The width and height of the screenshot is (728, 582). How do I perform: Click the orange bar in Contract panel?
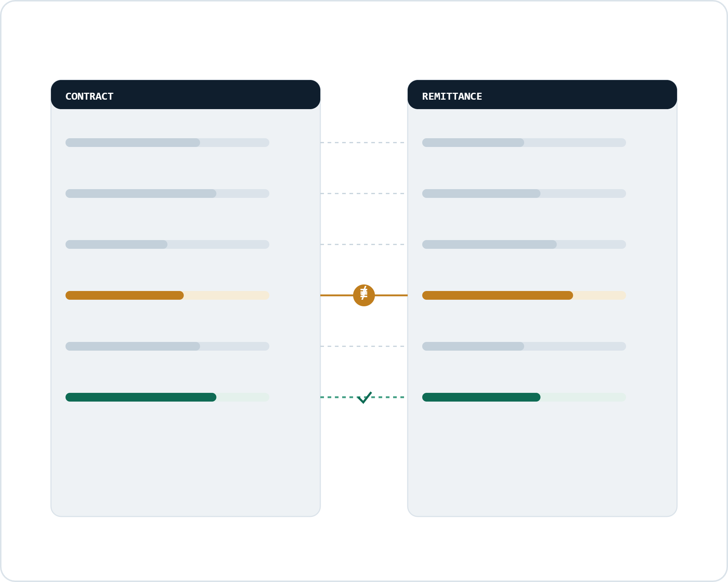124,295
